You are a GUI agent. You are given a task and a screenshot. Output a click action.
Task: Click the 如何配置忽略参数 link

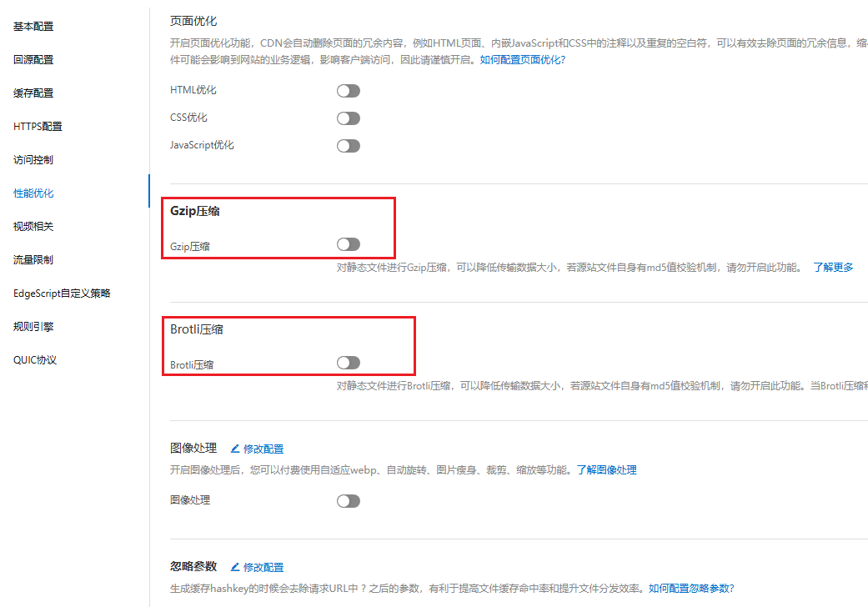(x=690, y=588)
